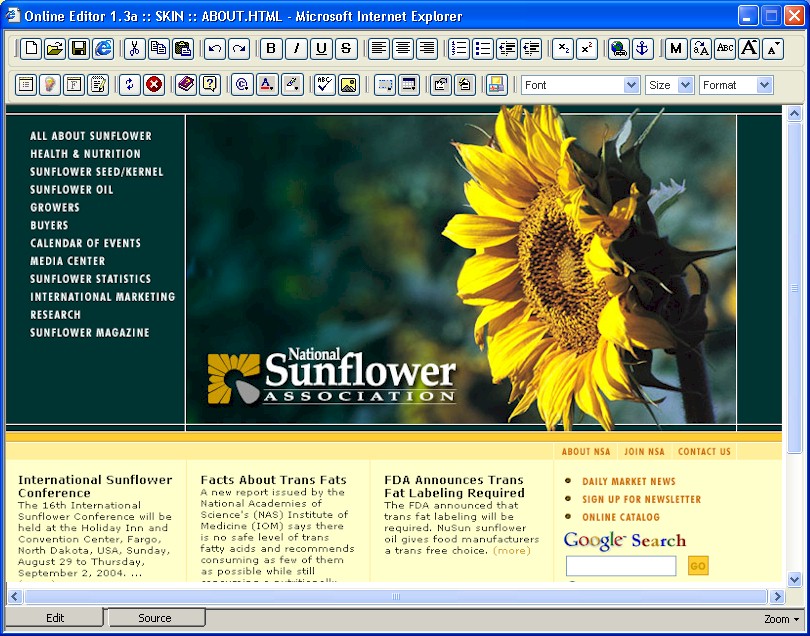Redo the last undone action
This screenshot has width=810, height=636.
pyautogui.click(x=239, y=49)
